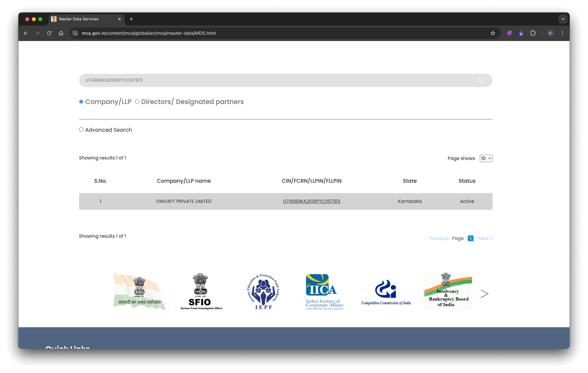Select the Company/LLP radio button
The height and width of the screenshot is (373, 588).
pos(81,102)
